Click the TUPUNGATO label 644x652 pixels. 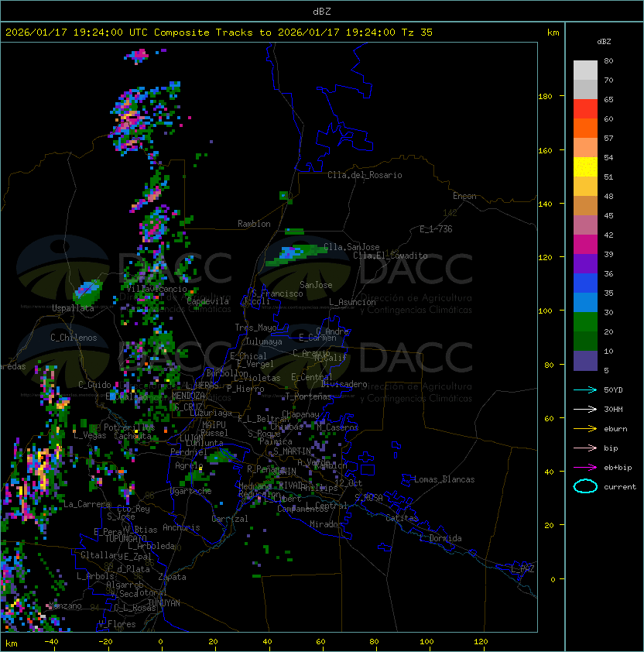(125, 538)
